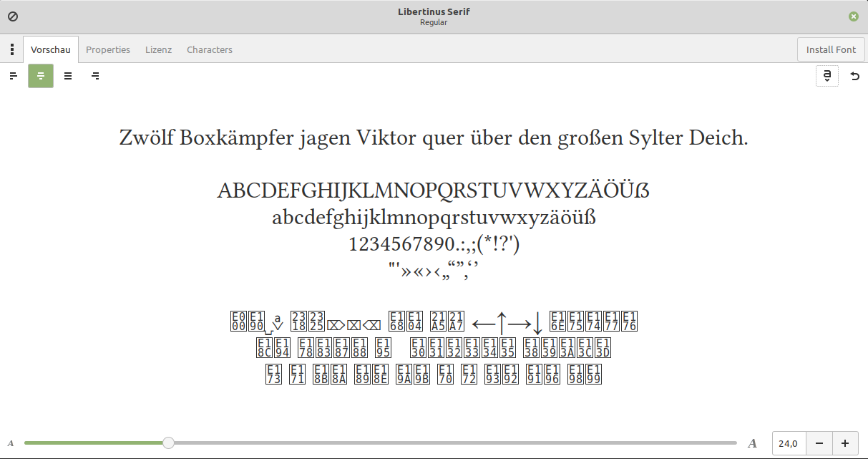This screenshot has width=868, height=459.
Task: Click the large 'A' font size icon
Action: point(752,443)
